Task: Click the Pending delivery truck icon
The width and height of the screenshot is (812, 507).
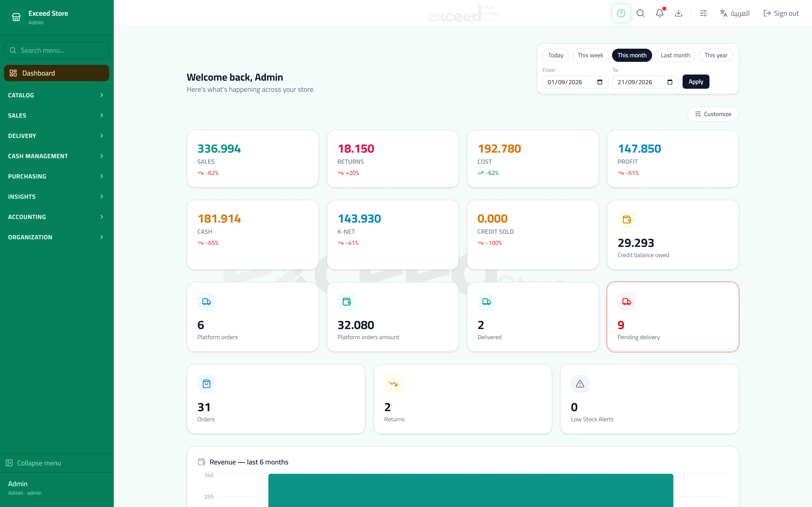Action: [627, 302]
